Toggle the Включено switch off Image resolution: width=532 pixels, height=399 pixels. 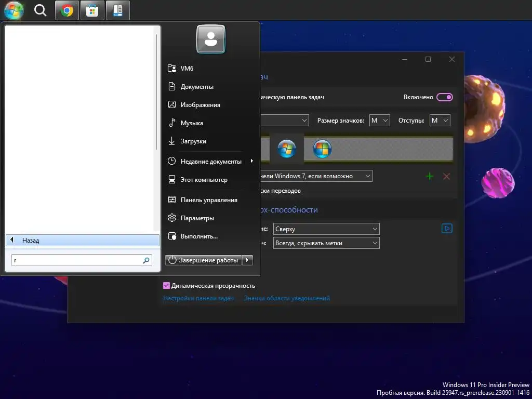[x=445, y=97]
